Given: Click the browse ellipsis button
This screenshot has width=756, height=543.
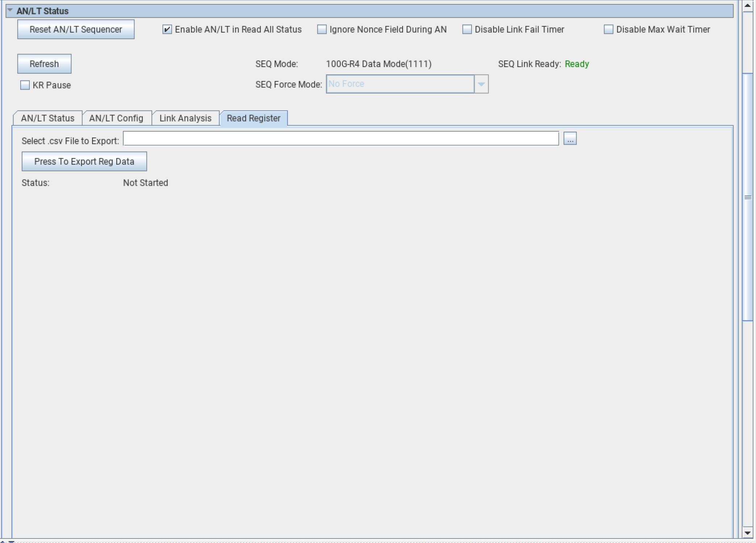Looking at the screenshot, I should [x=570, y=139].
